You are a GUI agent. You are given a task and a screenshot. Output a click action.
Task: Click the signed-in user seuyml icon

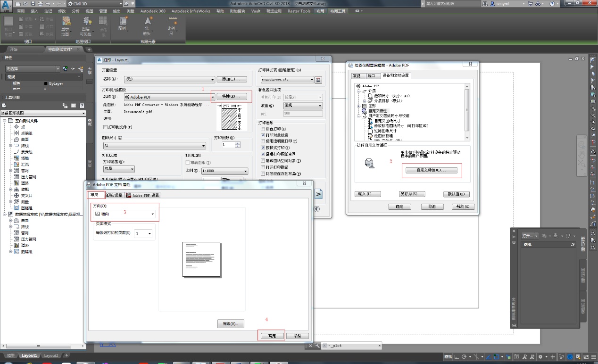tap(492, 3)
